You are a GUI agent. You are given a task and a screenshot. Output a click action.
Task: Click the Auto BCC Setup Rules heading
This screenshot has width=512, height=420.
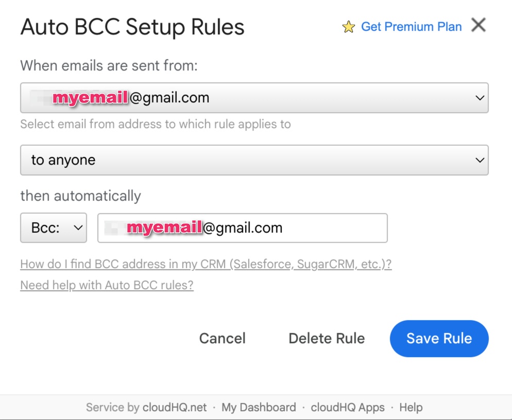132,27
